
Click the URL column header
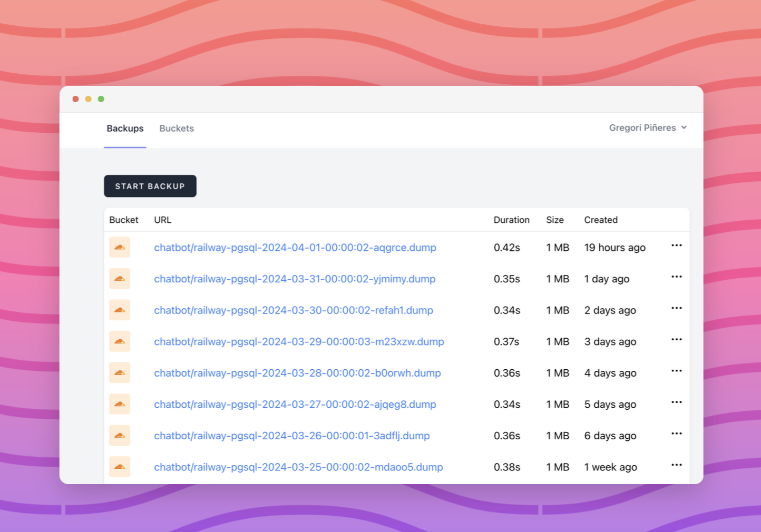pyautogui.click(x=162, y=220)
